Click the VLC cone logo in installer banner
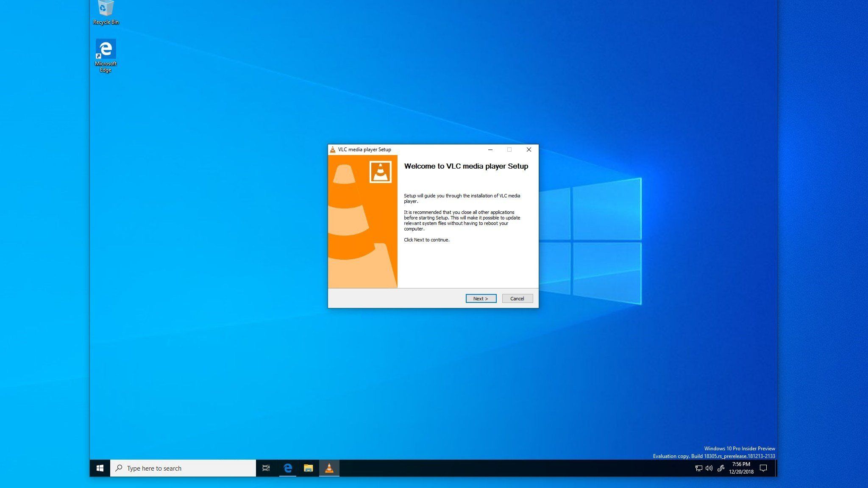The image size is (868, 488). click(x=380, y=172)
